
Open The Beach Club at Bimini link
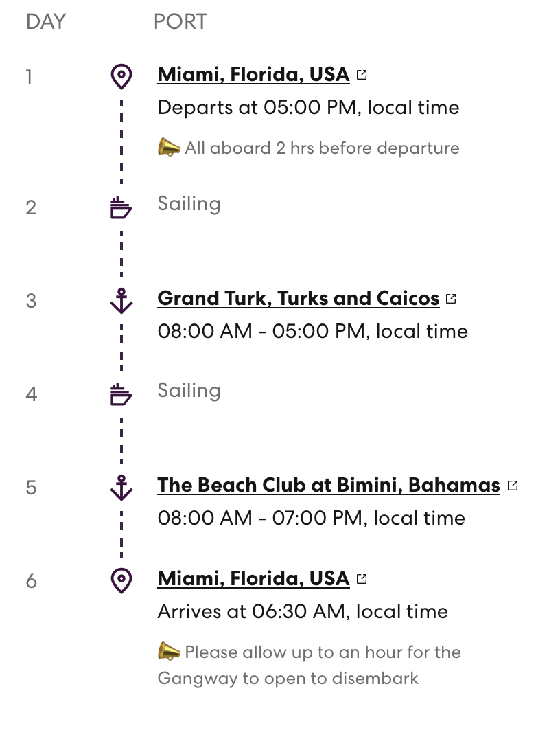[328, 485]
